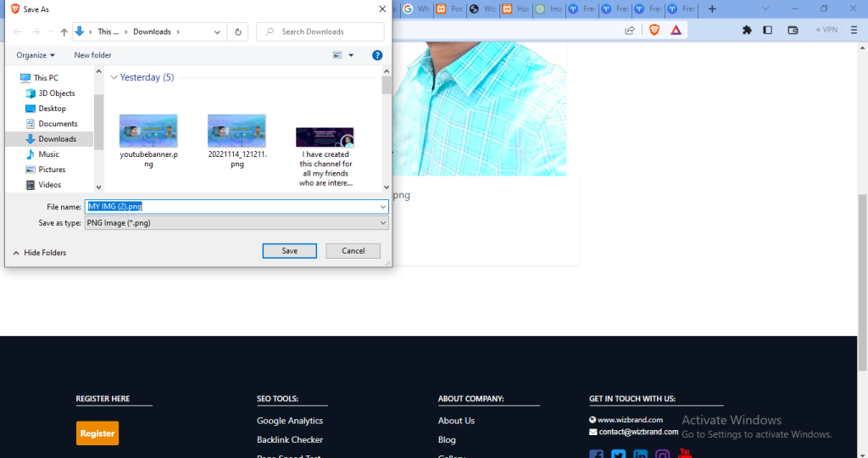Viewport: 868px width, 458px height.
Task: Click the page share icon in address bar
Action: pyautogui.click(x=630, y=31)
